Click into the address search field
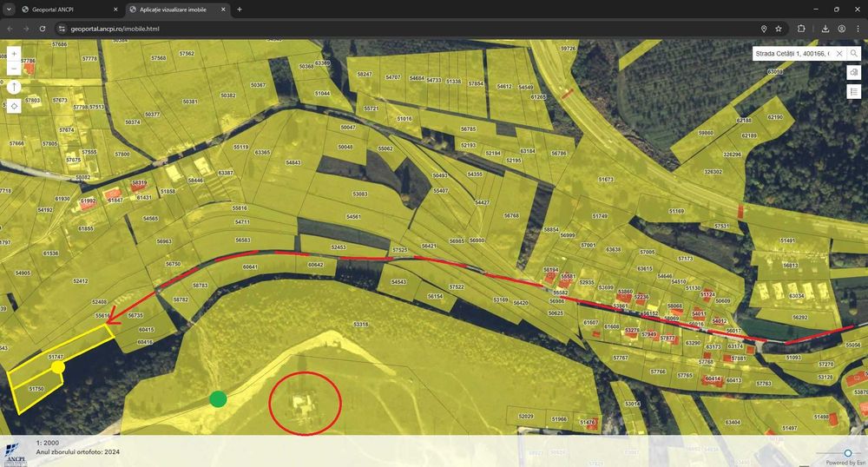The height and width of the screenshot is (467, 868). pos(792,54)
